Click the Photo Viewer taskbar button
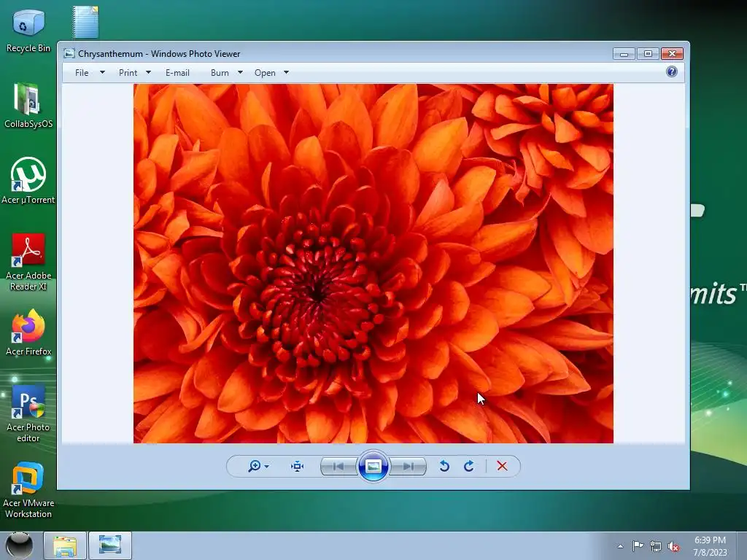 coord(110,545)
